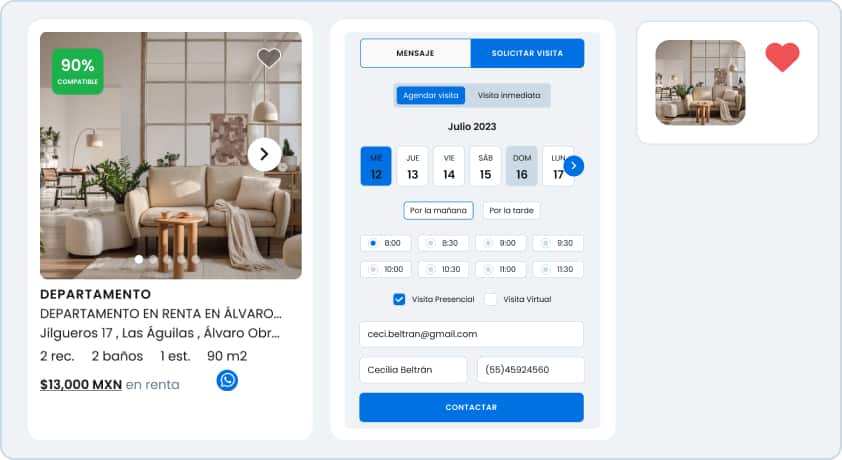This screenshot has width=842, height=460.
Task: Pick Thursday 13 date
Action: (412, 166)
